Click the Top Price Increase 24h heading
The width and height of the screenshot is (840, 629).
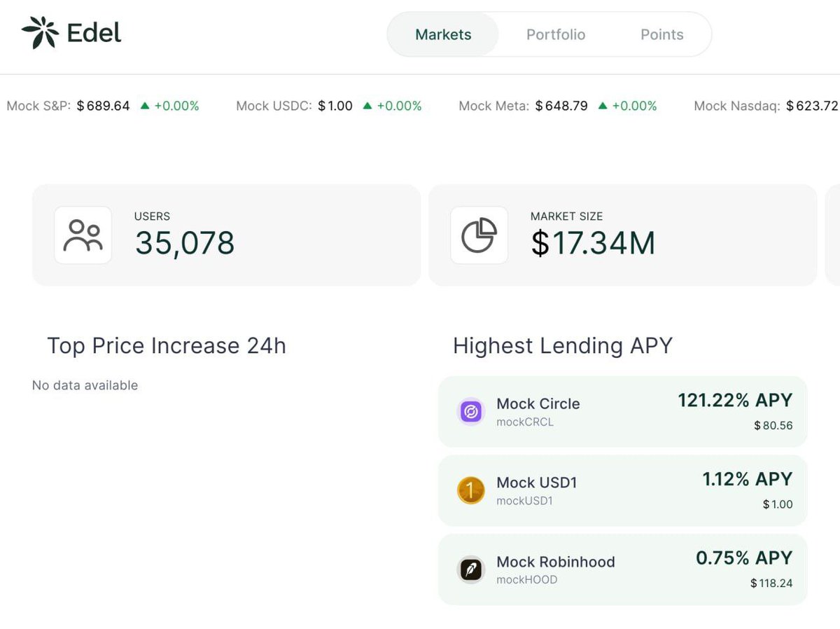166,345
